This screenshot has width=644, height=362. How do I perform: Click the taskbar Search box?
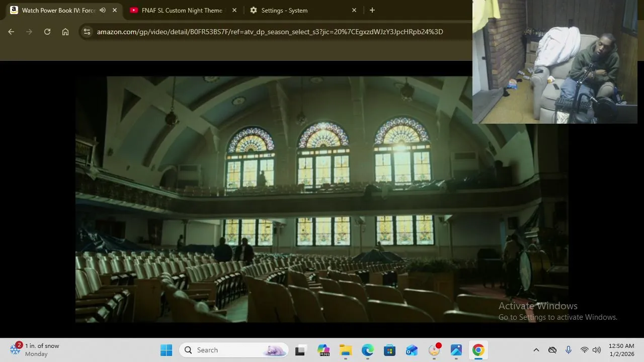(x=234, y=350)
